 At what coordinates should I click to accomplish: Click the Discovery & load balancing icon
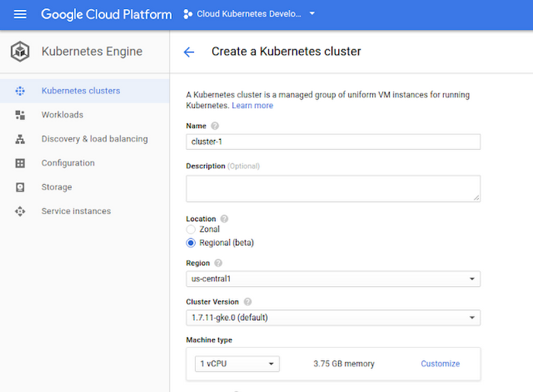tap(20, 139)
